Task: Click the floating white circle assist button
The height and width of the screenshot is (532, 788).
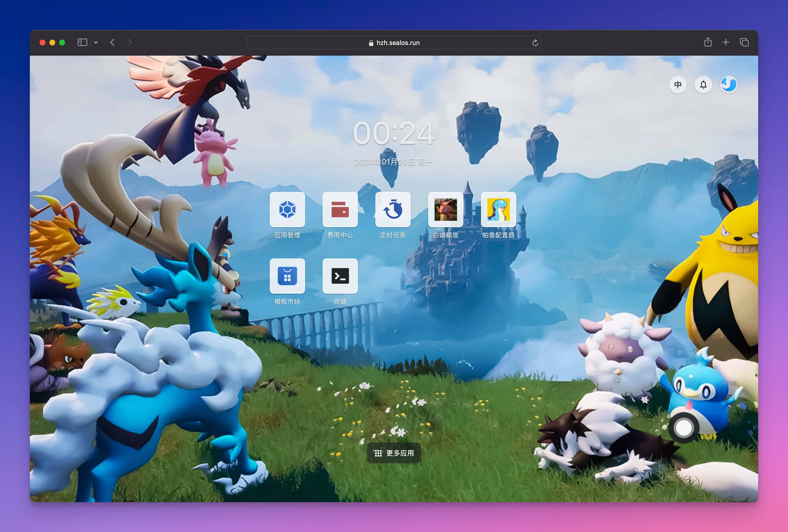Action: point(684,428)
